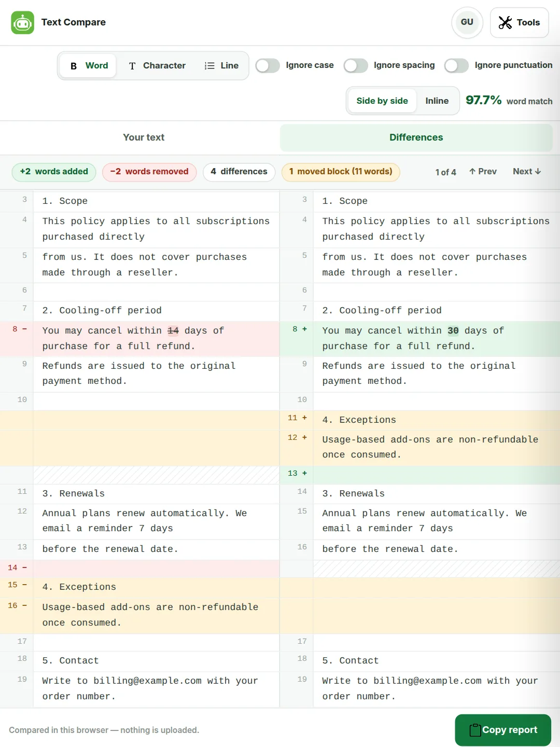Jump to the Next difference
This screenshot has height=747, width=560.
pos(527,172)
